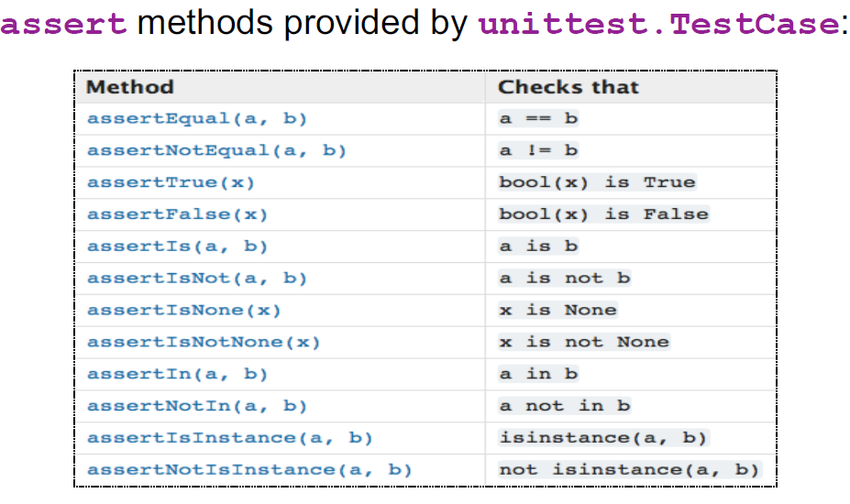Click the Method column header
Image resolution: width=850 pixels, height=504 pixels.
click(130, 87)
